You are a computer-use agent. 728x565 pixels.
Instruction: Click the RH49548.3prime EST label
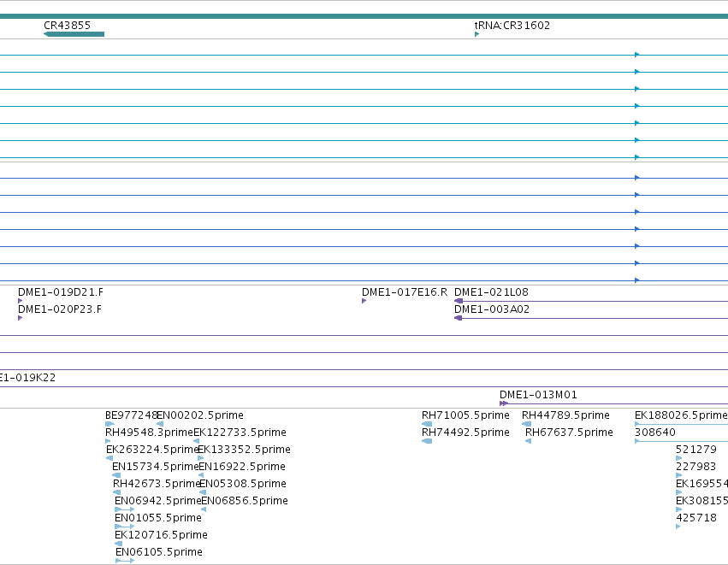pyautogui.click(x=149, y=432)
